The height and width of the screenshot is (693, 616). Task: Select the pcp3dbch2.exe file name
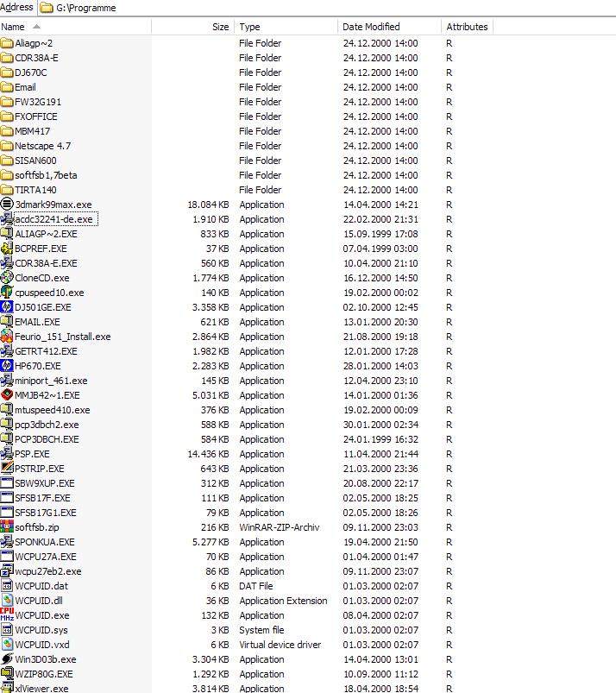coord(47,425)
